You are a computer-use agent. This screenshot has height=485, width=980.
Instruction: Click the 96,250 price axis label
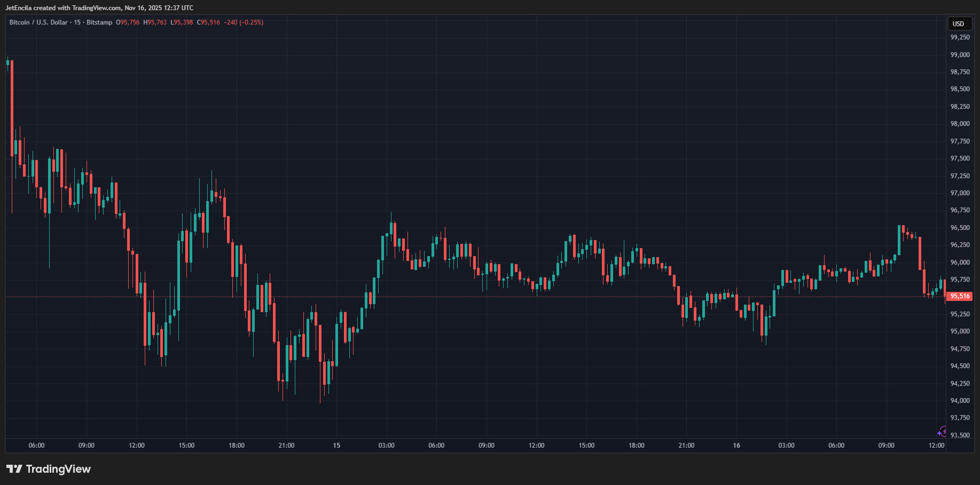960,245
